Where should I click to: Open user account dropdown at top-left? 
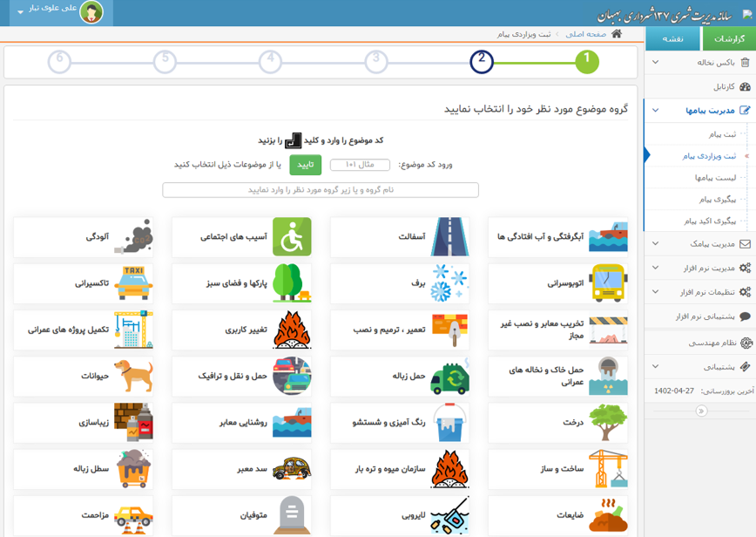(x=21, y=12)
